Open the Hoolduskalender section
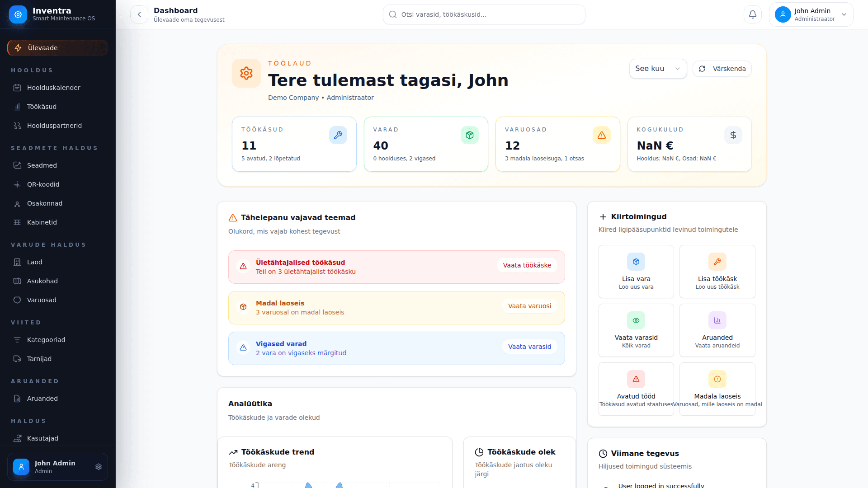The width and height of the screenshot is (868, 488). 53,88
